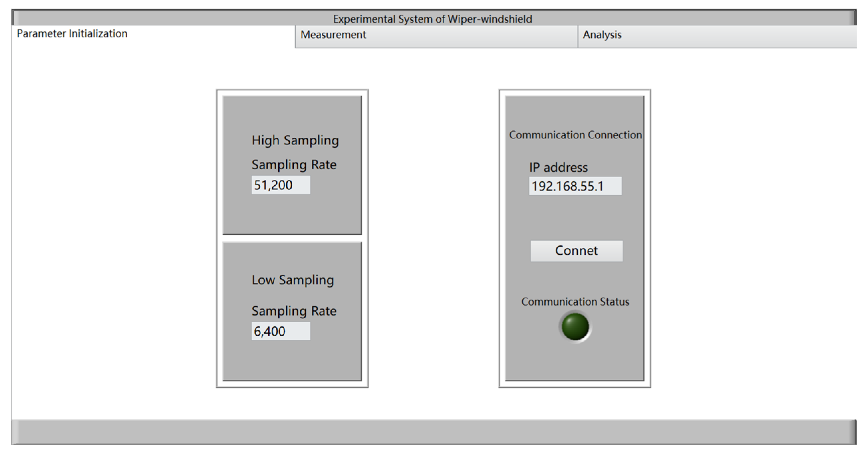The width and height of the screenshot is (868, 454).
Task: Click the Experimental System of Wiper-windshield title
Action: coord(432,19)
